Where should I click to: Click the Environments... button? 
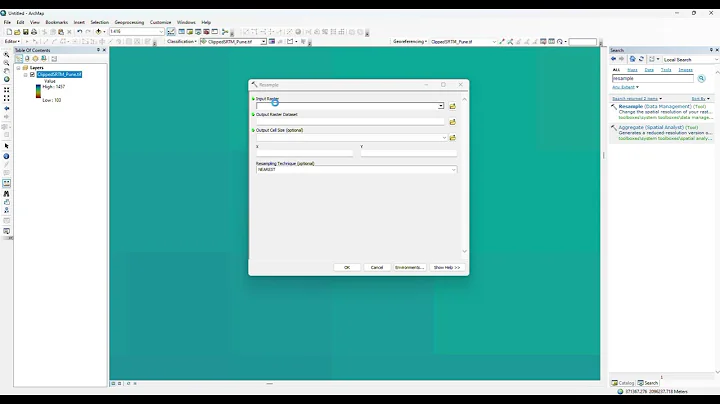click(409, 267)
